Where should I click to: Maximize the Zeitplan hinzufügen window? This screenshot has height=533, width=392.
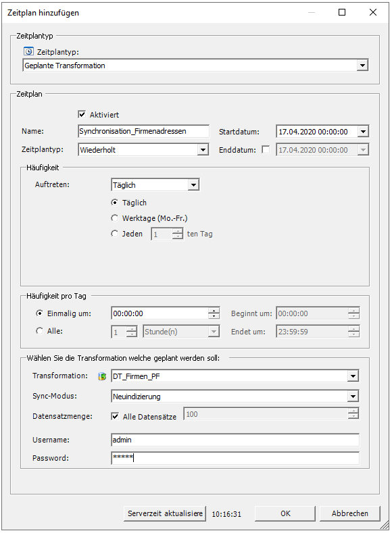point(342,13)
